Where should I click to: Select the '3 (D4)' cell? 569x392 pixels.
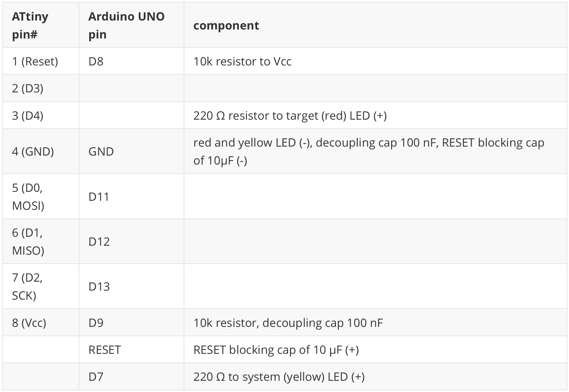[x=28, y=115]
